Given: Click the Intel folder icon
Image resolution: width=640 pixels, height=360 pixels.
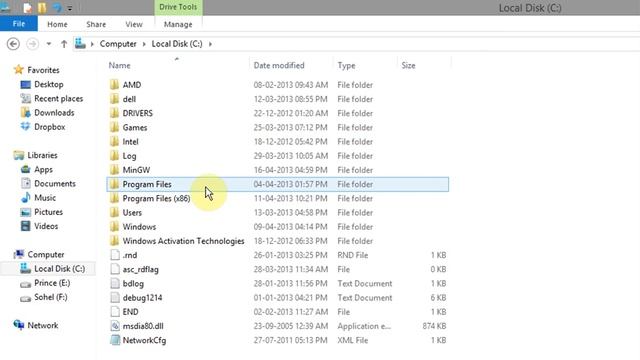Looking at the screenshot, I should (115, 142).
